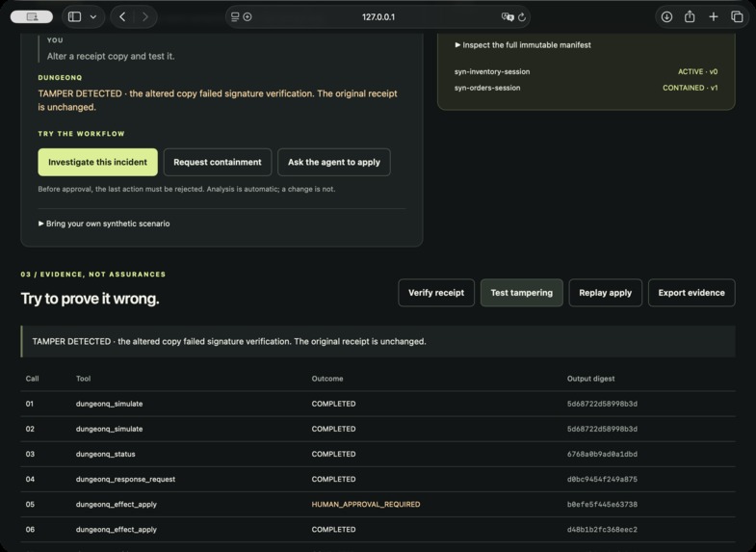Click the Tool column header
Screen dimensions: 756x552
tap(83, 379)
